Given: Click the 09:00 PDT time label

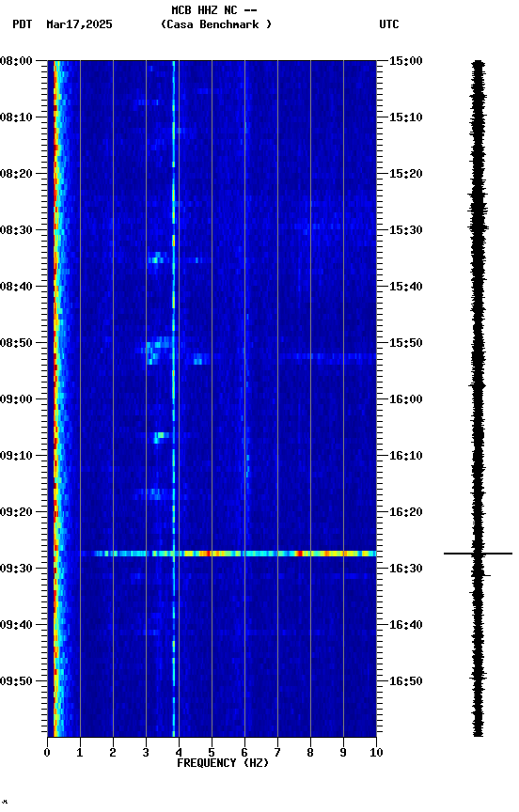Looking at the screenshot, I should (16, 399).
